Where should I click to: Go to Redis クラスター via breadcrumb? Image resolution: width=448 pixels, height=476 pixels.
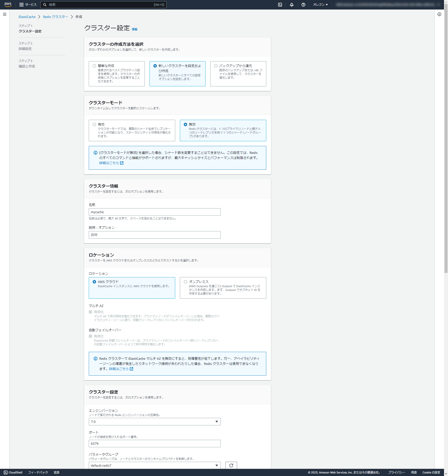coord(55,17)
